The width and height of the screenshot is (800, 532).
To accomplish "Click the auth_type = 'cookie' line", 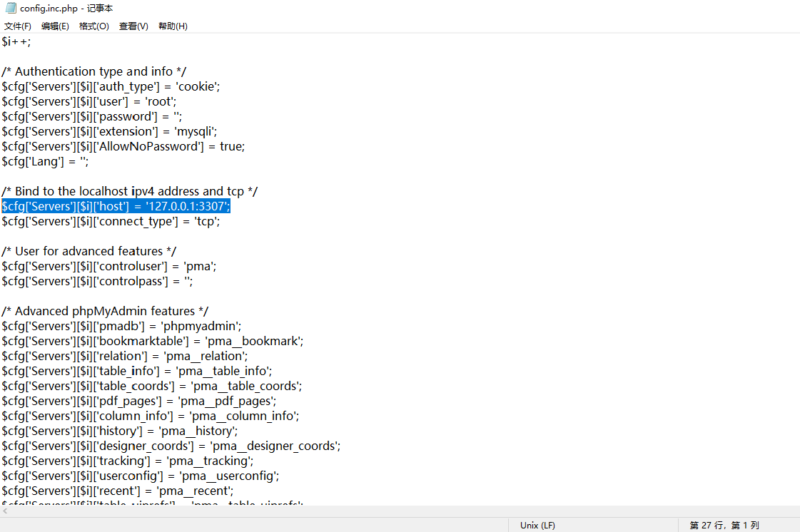I will pos(111,87).
